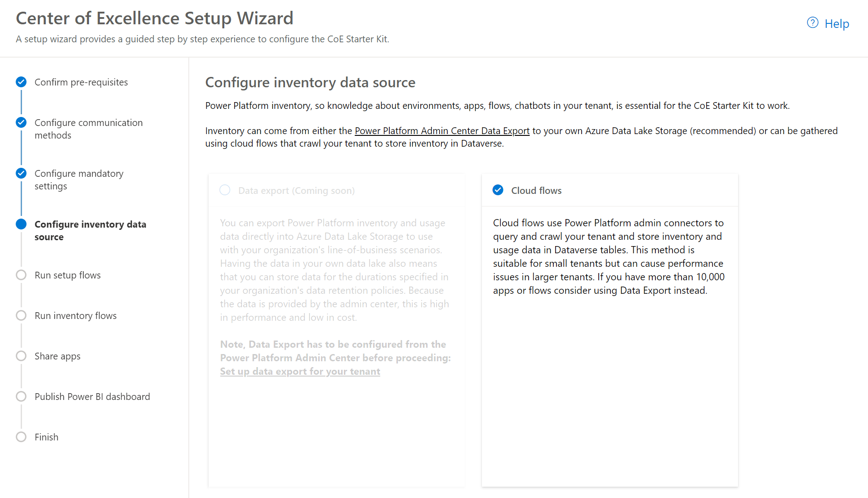868x498 pixels.
Task: Select the Cloud flows radio button
Action: pyautogui.click(x=498, y=190)
